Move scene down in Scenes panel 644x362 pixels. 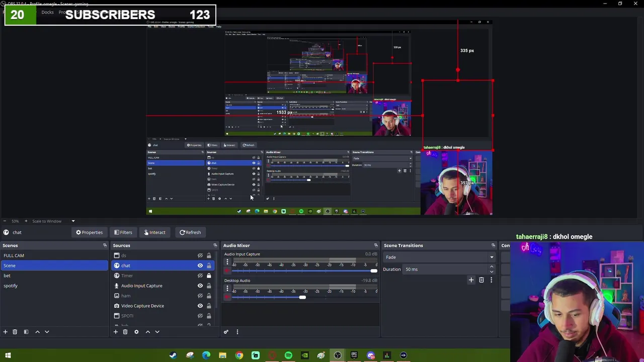tap(47, 332)
